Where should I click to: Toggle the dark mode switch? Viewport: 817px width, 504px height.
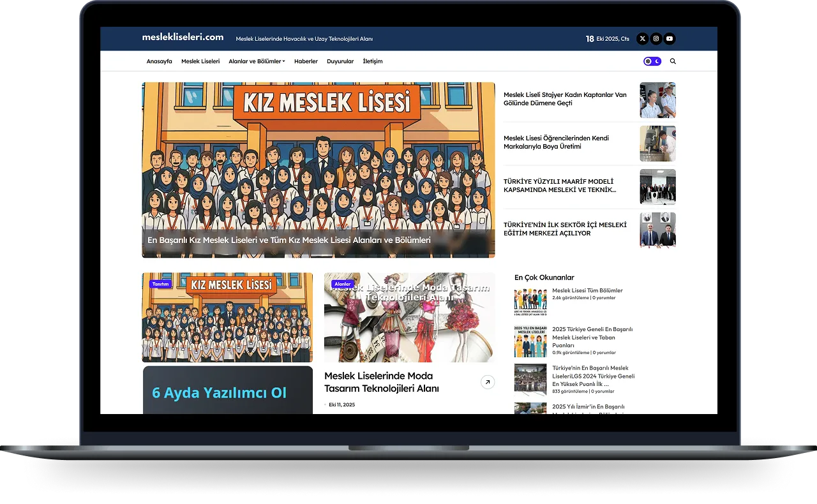tap(652, 61)
